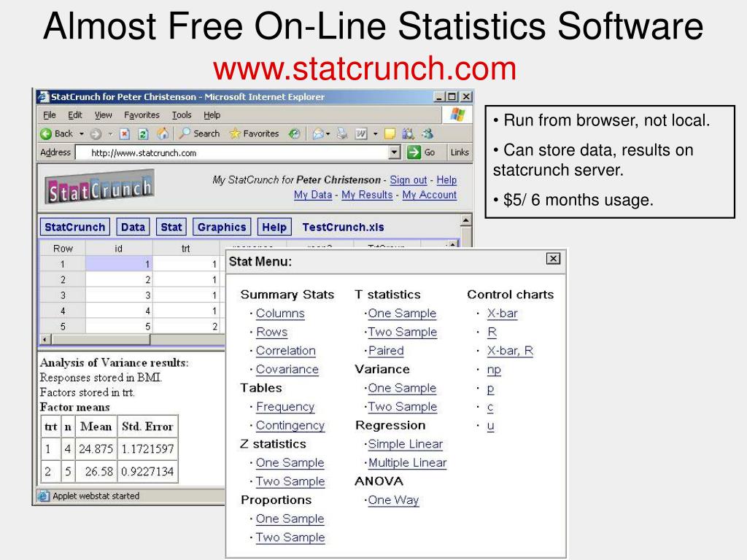Click the Graphics applet button
Viewport: 747px width, 560px height.
[x=222, y=227]
